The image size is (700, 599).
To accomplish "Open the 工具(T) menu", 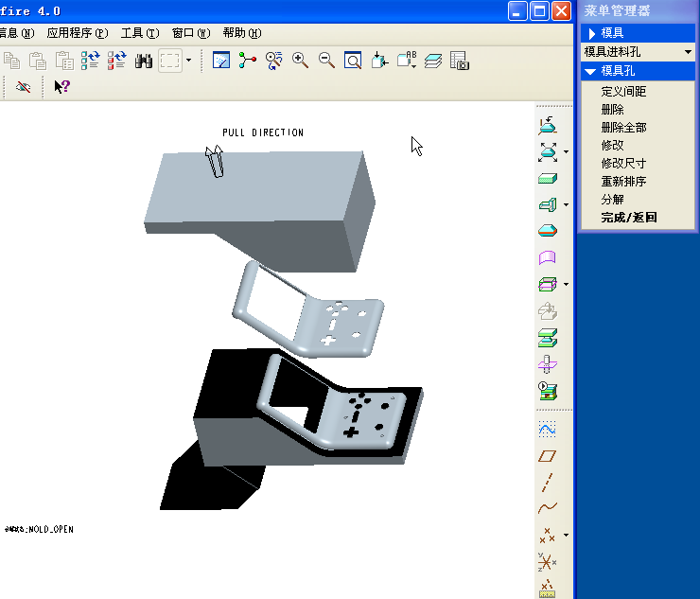I will point(139,32).
